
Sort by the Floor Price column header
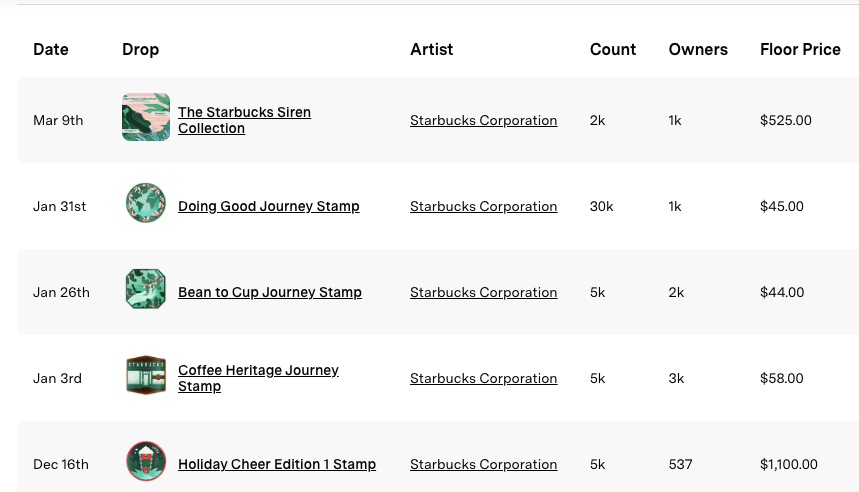800,49
